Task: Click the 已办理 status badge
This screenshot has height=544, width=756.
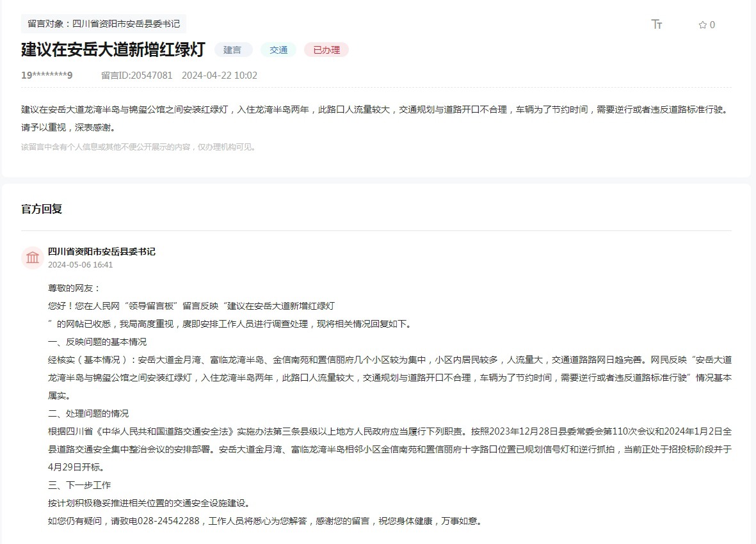Action: coord(326,49)
